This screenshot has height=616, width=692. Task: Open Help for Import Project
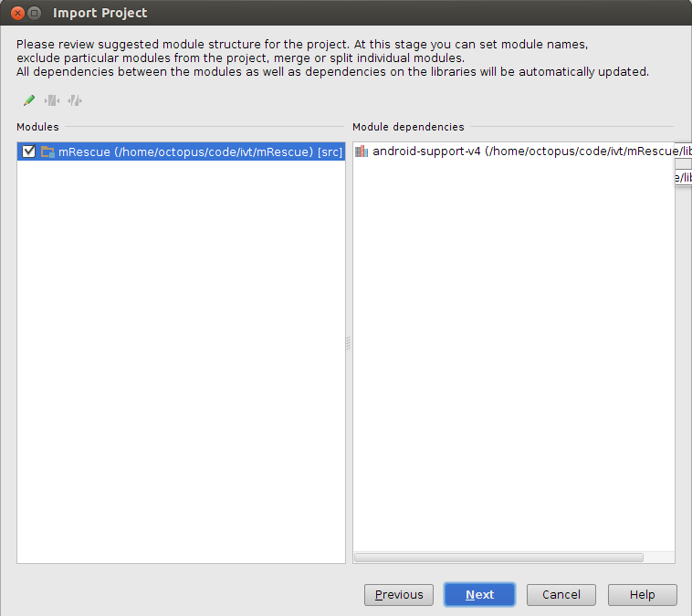(642, 595)
